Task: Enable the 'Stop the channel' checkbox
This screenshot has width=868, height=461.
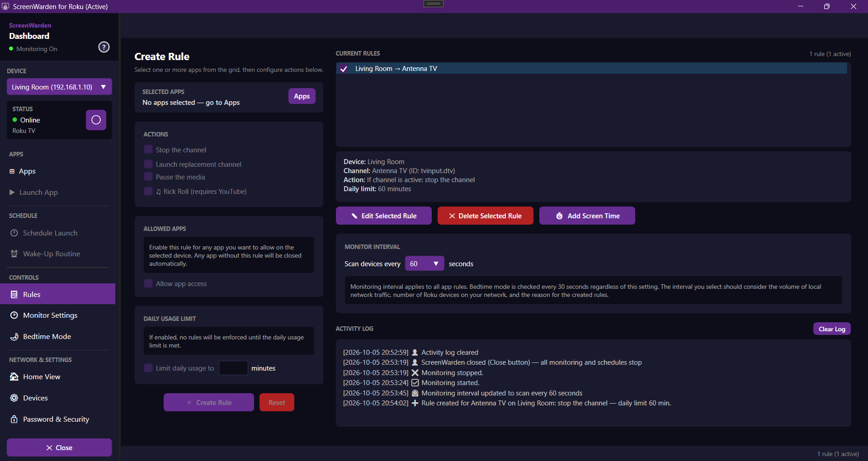Action: [x=148, y=150]
